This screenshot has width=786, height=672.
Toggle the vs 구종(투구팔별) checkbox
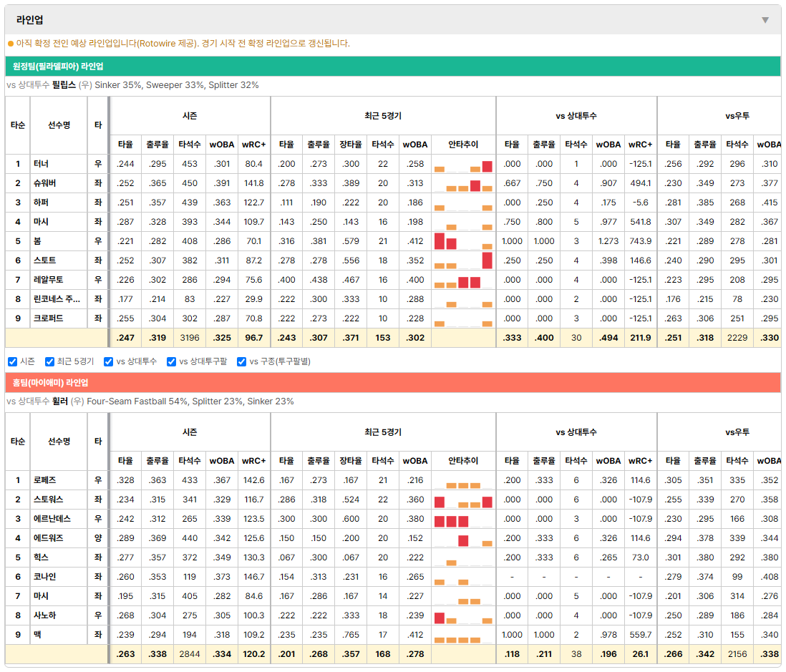pyautogui.click(x=242, y=361)
